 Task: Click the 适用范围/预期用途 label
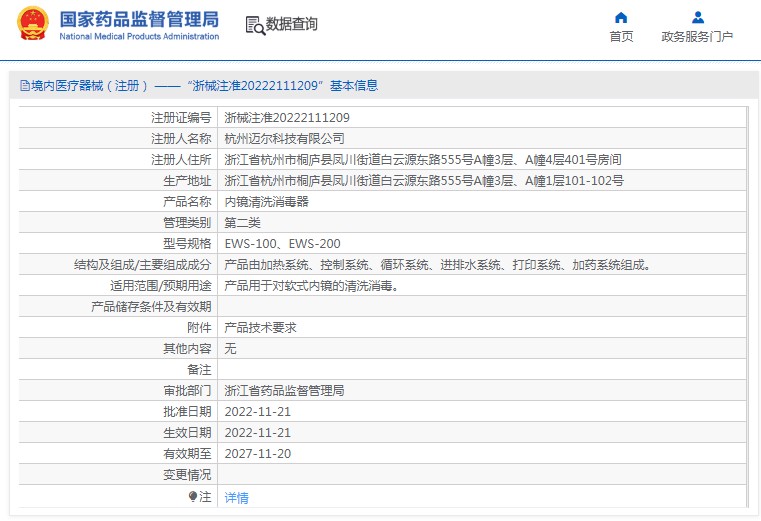click(161, 286)
